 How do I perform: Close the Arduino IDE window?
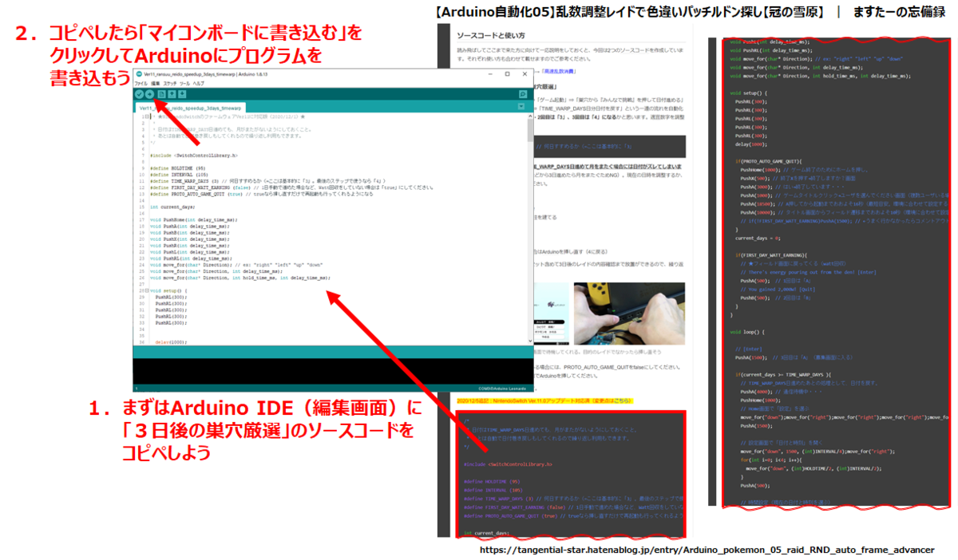point(525,74)
